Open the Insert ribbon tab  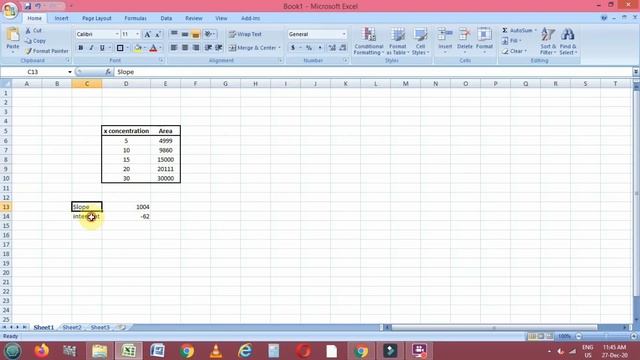tap(61, 18)
